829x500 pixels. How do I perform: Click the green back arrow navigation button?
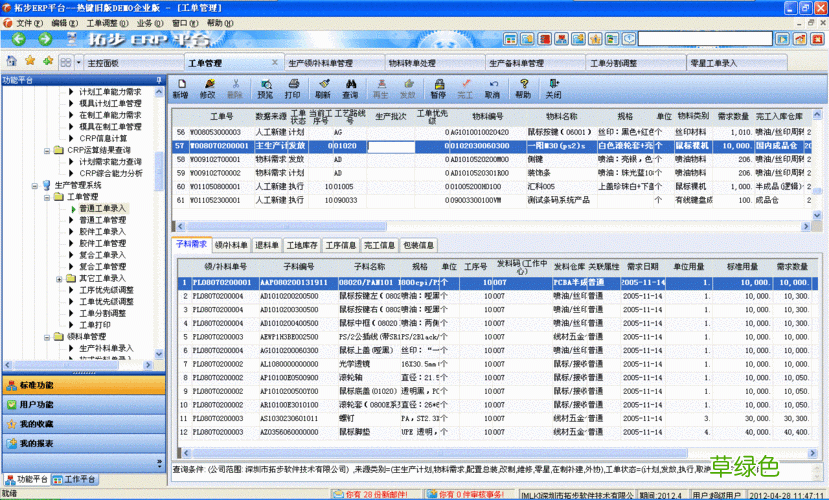pyautogui.click(x=18, y=40)
